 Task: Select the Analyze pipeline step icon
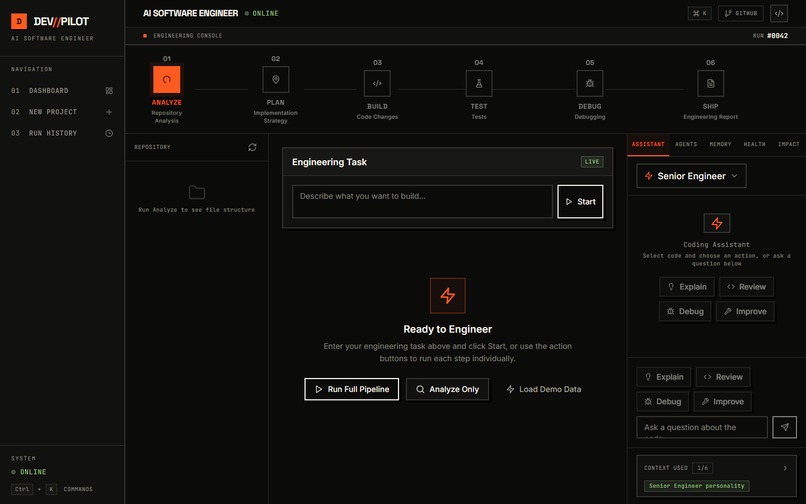(x=167, y=79)
